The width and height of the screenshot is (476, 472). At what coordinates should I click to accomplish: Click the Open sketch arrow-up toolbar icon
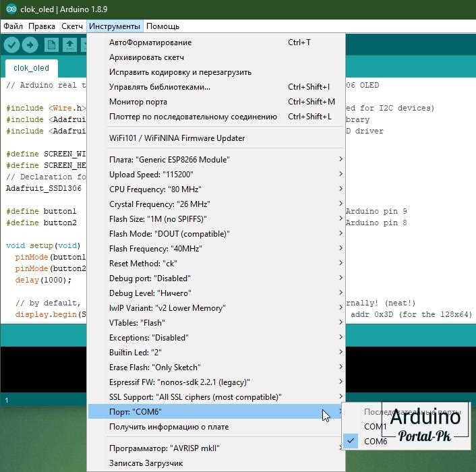[69, 45]
